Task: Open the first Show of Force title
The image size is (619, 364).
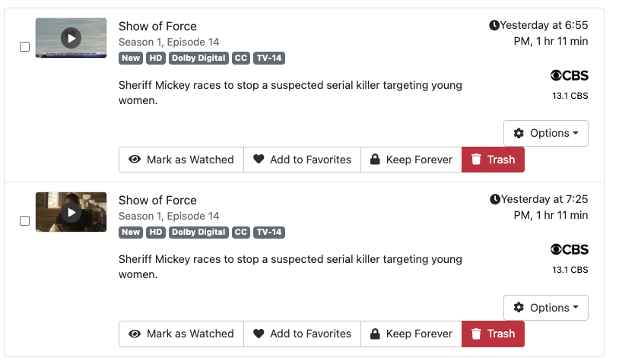Action: pyautogui.click(x=157, y=26)
